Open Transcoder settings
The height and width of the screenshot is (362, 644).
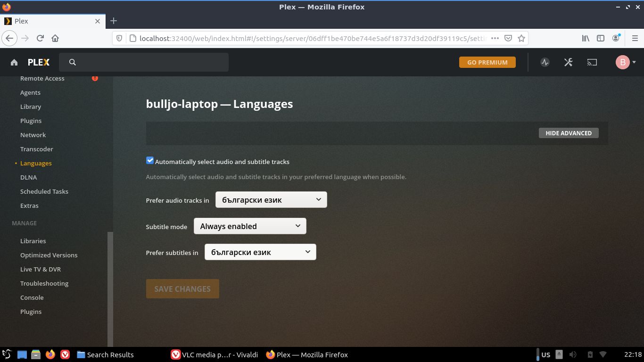(37, 149)
